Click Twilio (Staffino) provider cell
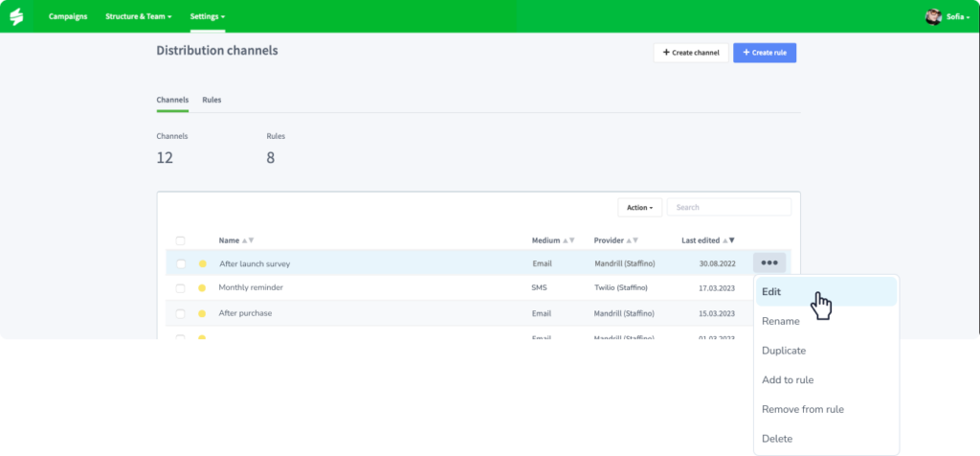This screenshot has height=456, width=980. [620, 287]
